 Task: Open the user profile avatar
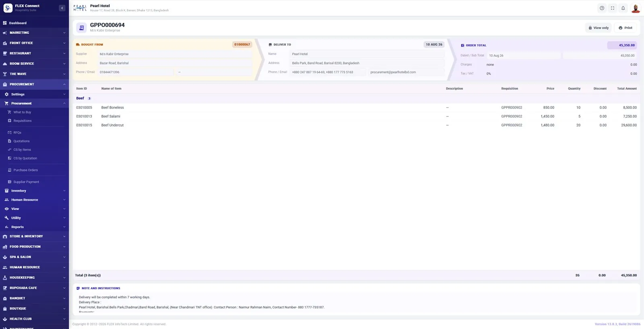tap(636, 8)
